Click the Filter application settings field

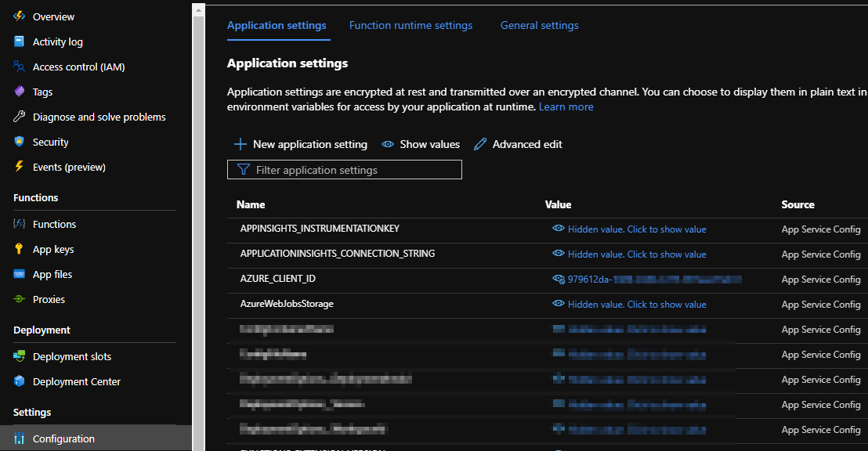point(344,169)
